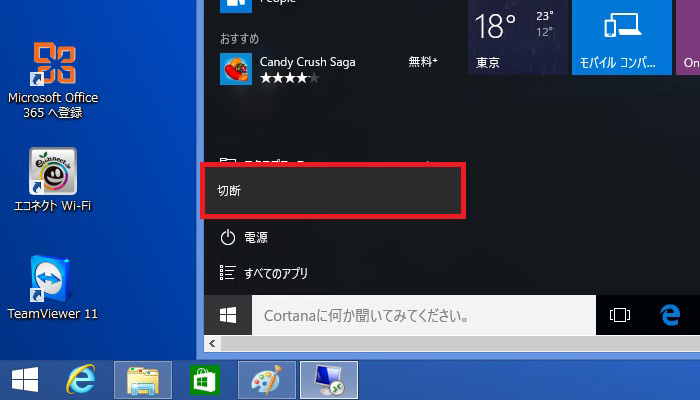The width and height of the screenshot is (700, 400).
Task: Click the left arrow of the horizontal scrollbar
Action: coord(212,343)
